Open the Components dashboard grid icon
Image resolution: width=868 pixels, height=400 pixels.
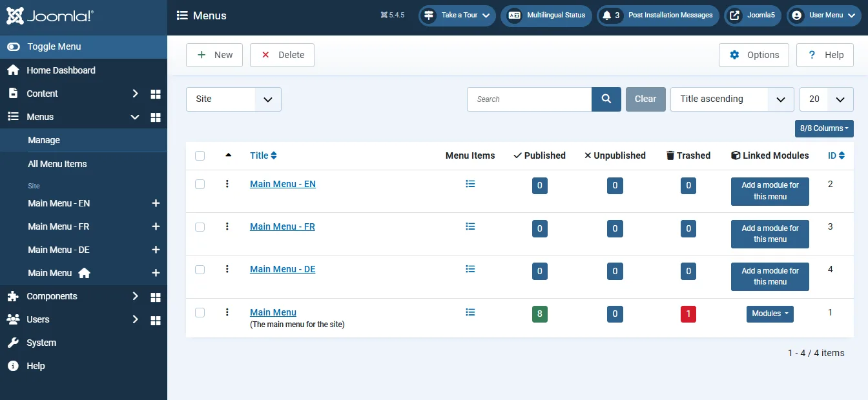point(156,296)
